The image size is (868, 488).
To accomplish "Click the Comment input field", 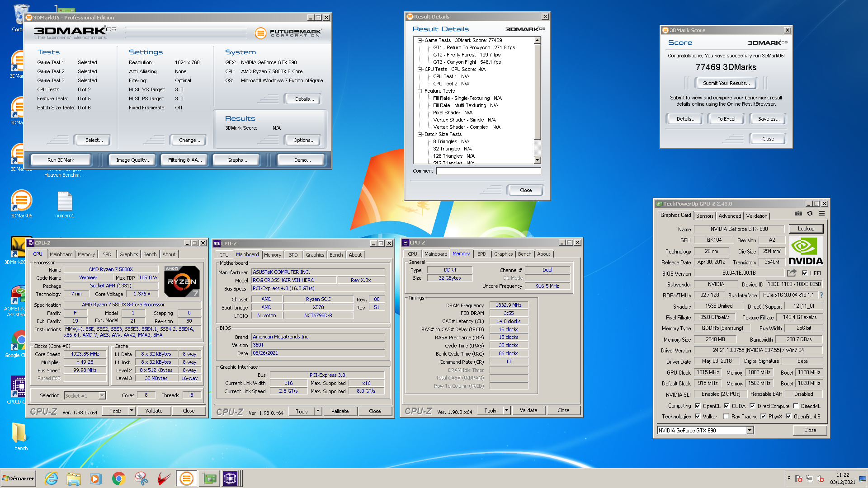I will (489, 171).
